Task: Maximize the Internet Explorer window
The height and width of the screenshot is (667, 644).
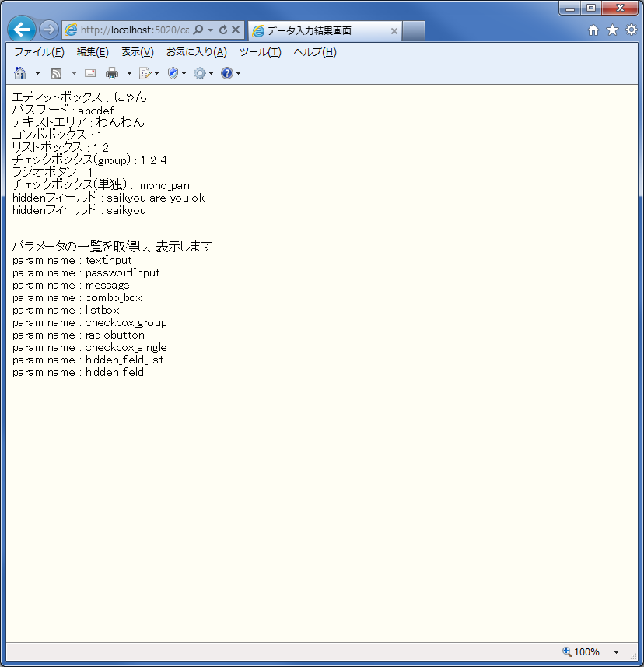Action: pyautogui.click(x=591, y=8)
